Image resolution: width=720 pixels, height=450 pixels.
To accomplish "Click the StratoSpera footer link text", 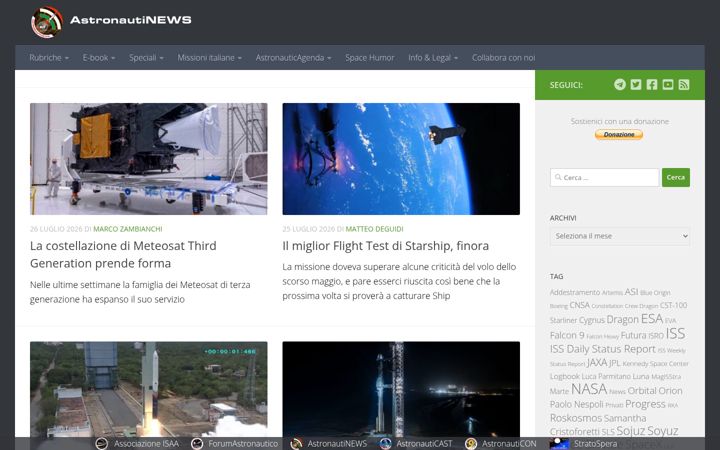I will coord(595,444).
